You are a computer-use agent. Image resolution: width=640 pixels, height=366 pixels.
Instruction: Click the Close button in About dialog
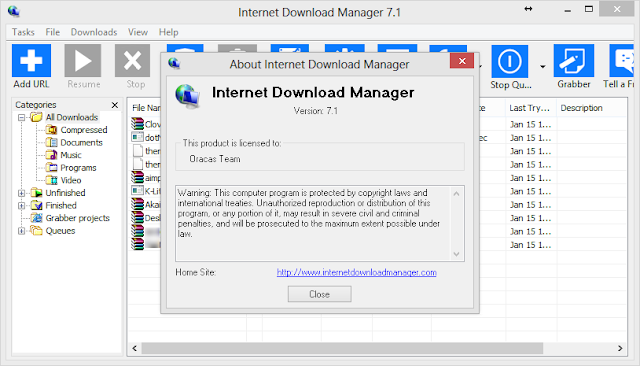coord(319,294)
